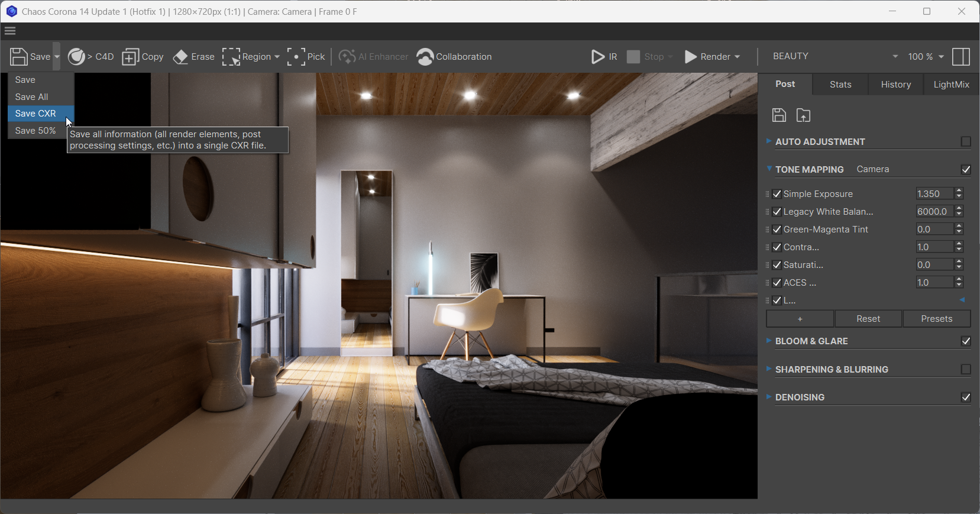Image resolution: width=980 pixels, height=514 pixels.
Task: Choose Save All from the menu
Action: (x=41, y=97)
